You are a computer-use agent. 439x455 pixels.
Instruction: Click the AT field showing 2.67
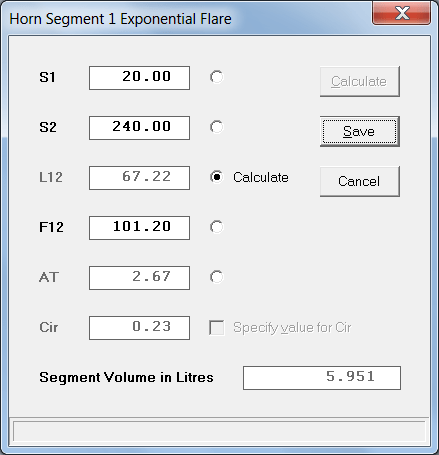[x=139, y=278]
